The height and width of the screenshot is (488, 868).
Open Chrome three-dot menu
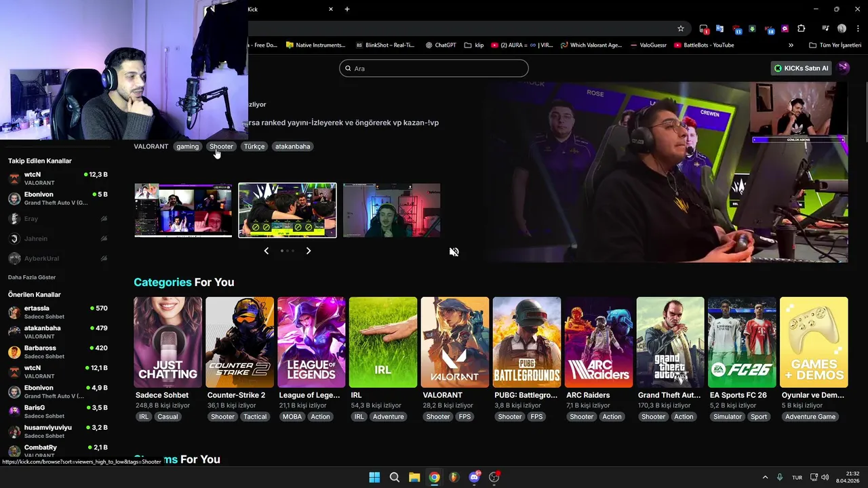pyautogui.click(x=858, y=28)
